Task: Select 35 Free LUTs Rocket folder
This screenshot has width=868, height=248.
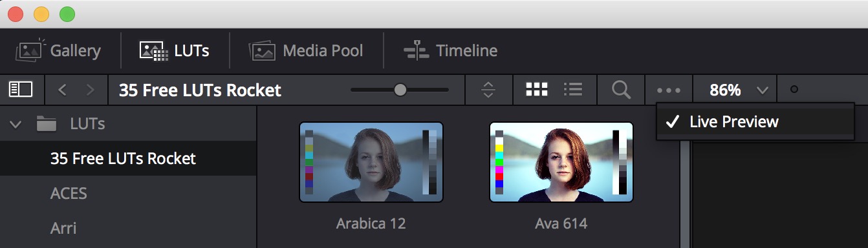Action: (128, 158)
